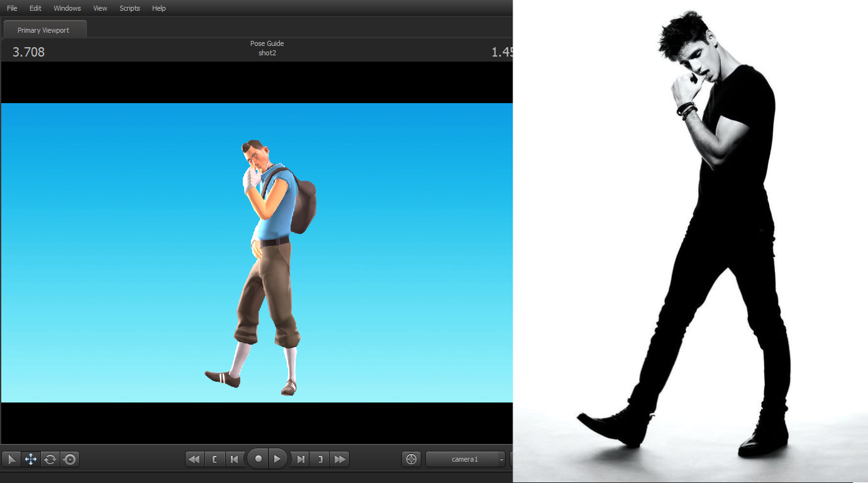Go to previous clip edge bracket

(x=214, y=459)
